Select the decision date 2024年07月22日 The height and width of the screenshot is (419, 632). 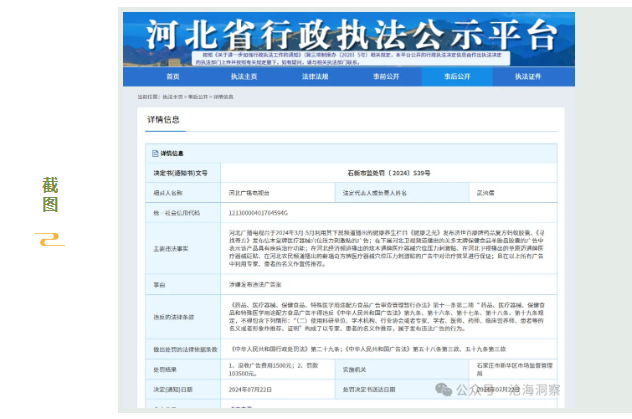(x=250, y=390)
